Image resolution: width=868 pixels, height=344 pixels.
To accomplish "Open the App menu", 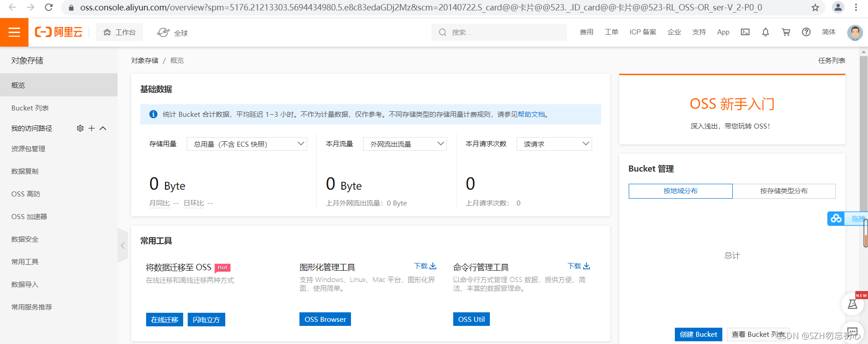I will pos(723,32).
